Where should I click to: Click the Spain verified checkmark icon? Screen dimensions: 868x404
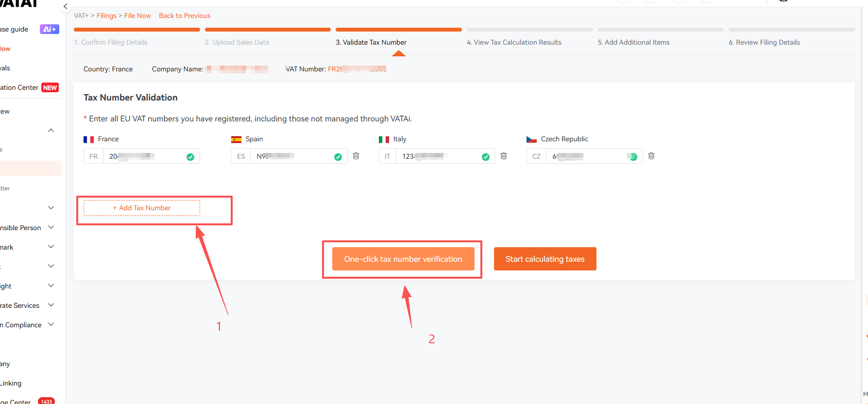pos(338,157)
